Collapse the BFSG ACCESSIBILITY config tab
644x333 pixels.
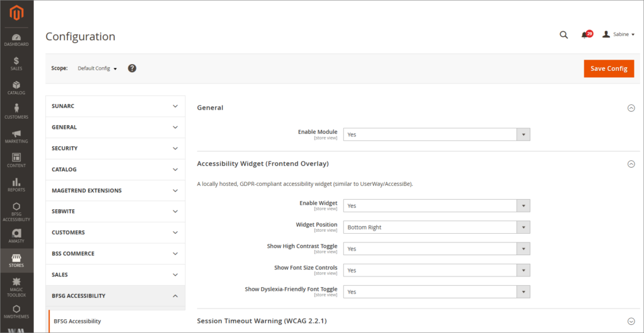pos(116,296)
